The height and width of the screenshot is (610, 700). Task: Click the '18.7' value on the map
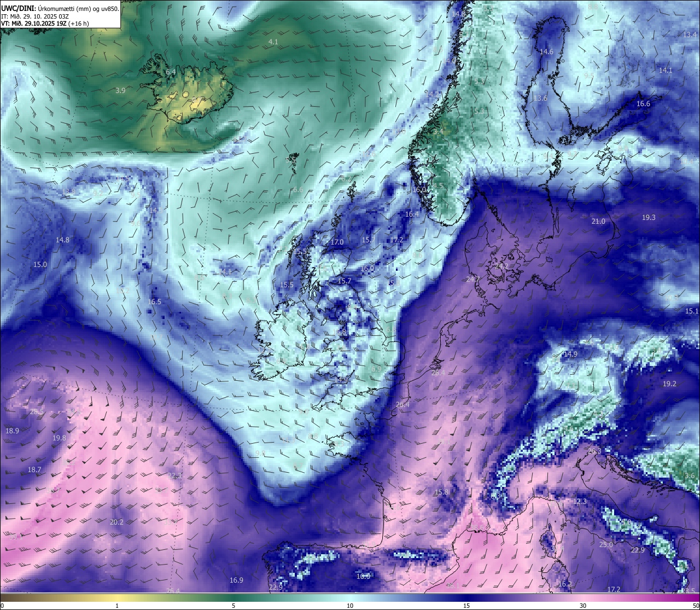(x=34, y=469)
